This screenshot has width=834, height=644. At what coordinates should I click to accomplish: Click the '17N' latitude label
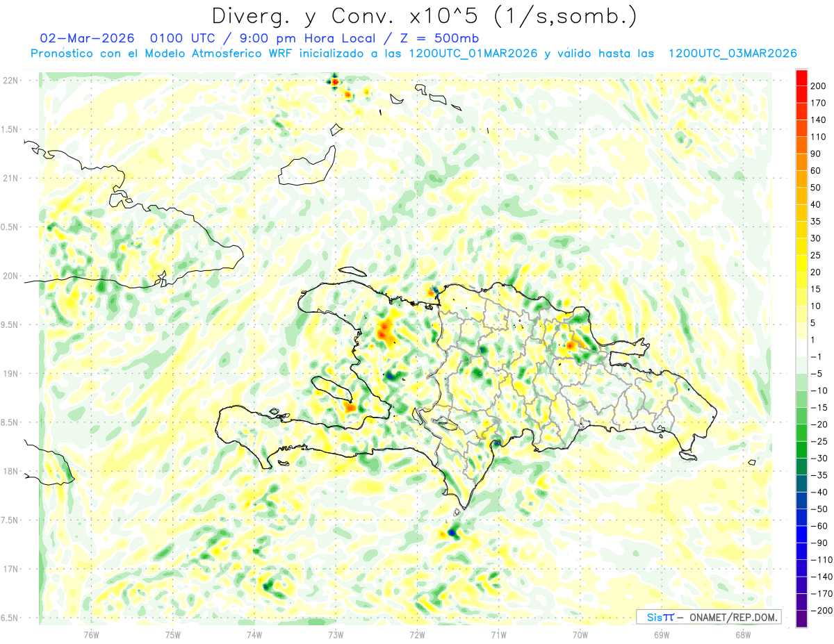(10, 569)
